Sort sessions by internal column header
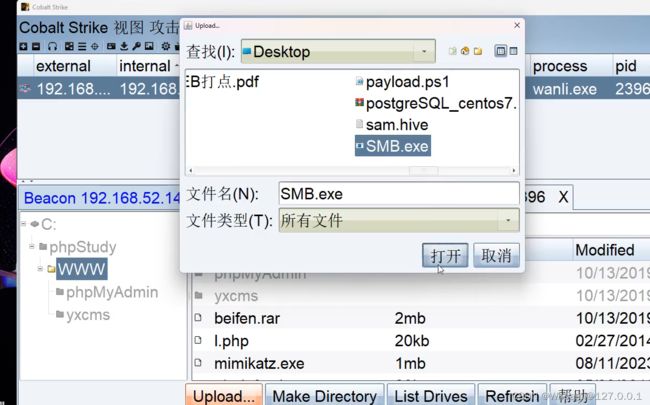Screen dimensions: 650x405 [x=145, y=66]
